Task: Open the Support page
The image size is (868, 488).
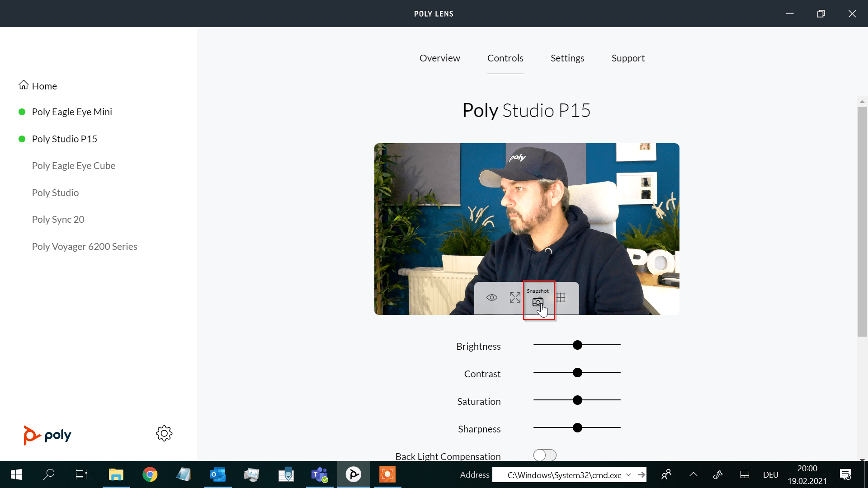Action: coord(628,58)
